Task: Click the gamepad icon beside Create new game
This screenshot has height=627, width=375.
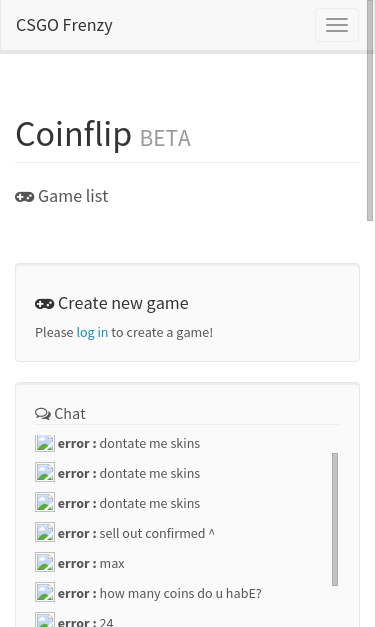Action: (44, 304)
